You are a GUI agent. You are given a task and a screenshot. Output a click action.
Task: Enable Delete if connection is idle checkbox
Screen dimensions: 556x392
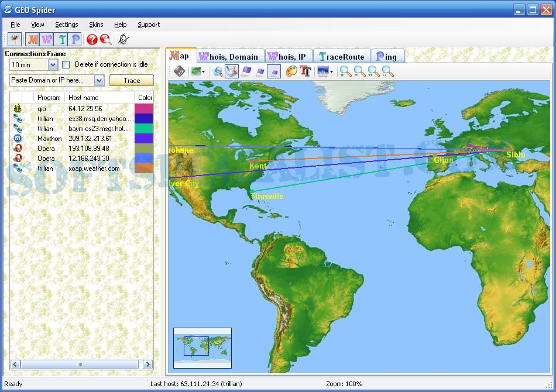(x=66, y=64)
